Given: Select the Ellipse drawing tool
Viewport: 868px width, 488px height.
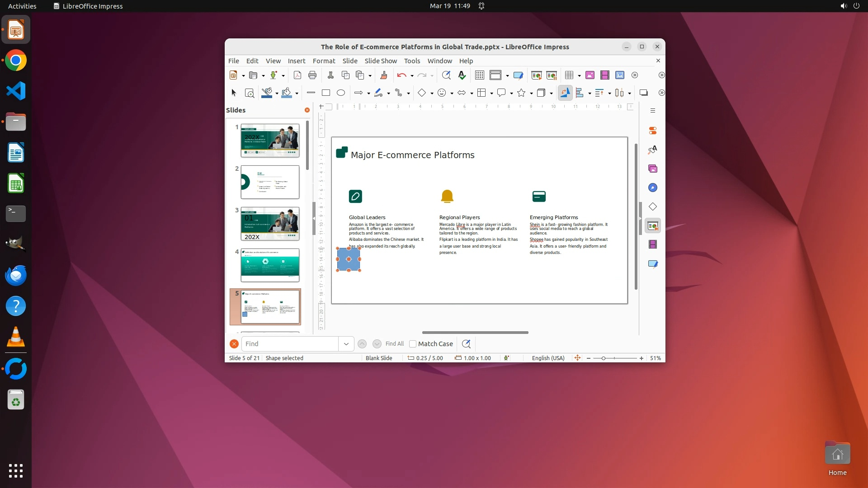Looking at the screenshot, I should pyautogui.click(x=341, y=93).
